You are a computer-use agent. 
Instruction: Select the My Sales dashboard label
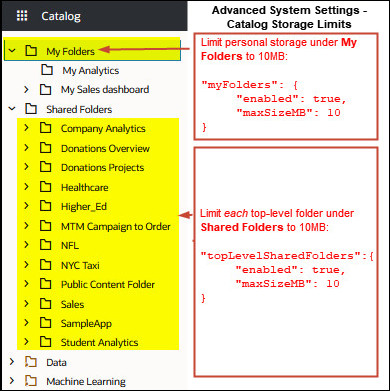[x=105, y=90]
